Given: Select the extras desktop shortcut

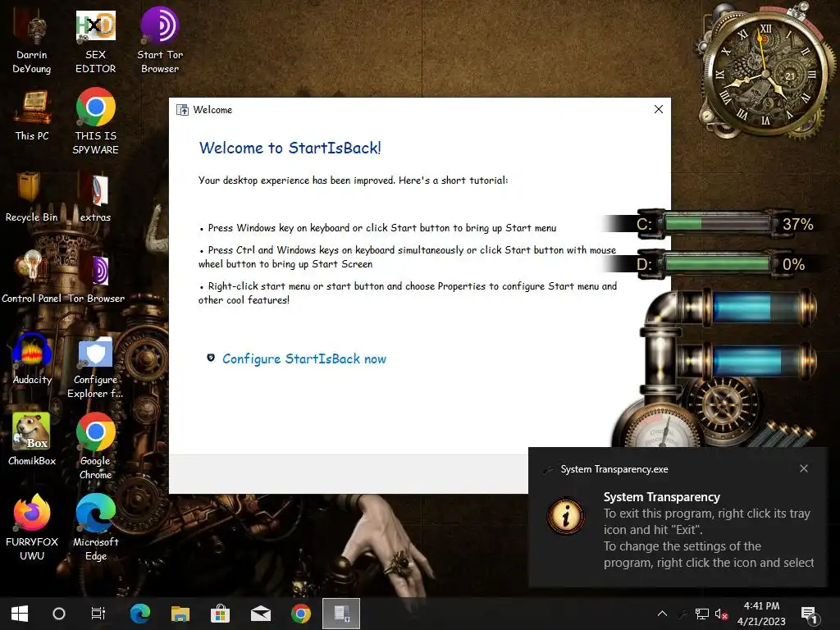Looking at the screenshot, I should tap(95, 197).
